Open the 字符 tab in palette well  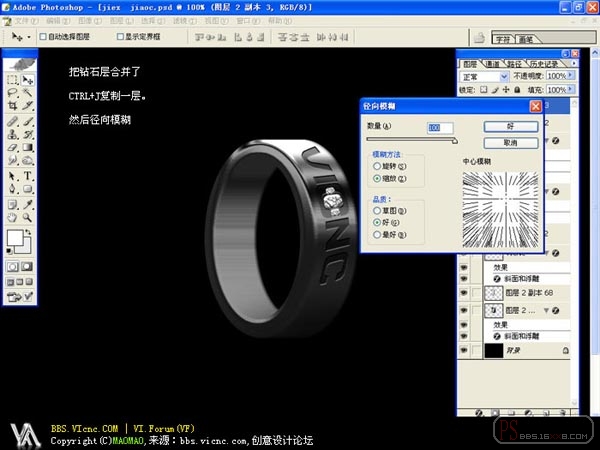[503, 39]
